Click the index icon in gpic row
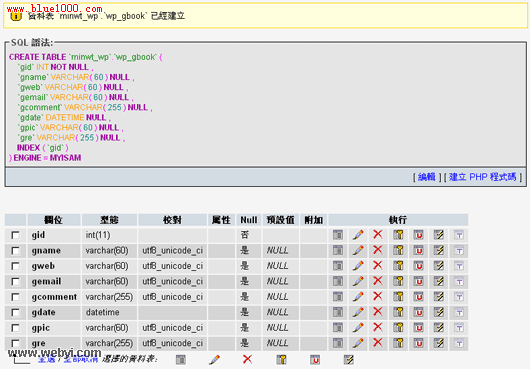Screen dimensions: 530x369 439,327
